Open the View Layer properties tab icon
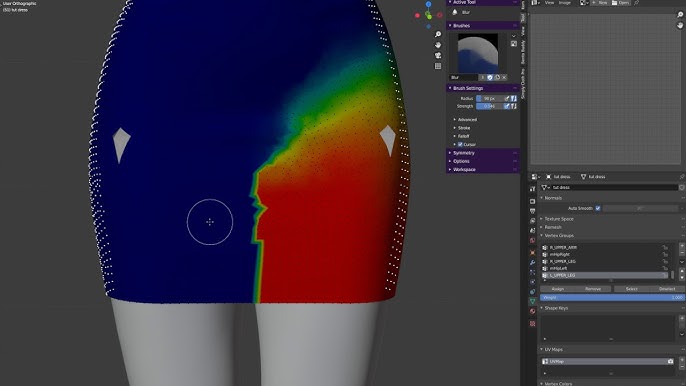This screenshot has width=686, height=386. tap(532, 221)
